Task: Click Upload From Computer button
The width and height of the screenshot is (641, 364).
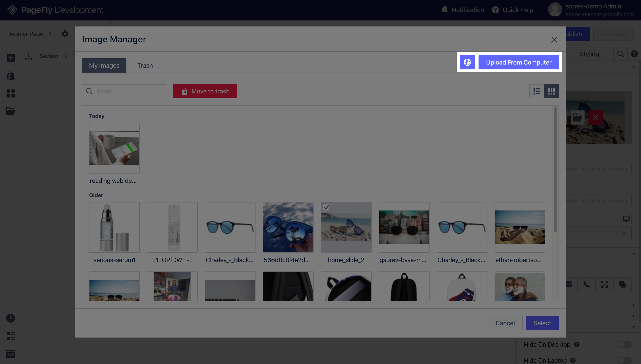Action: [x=519, y=62]
